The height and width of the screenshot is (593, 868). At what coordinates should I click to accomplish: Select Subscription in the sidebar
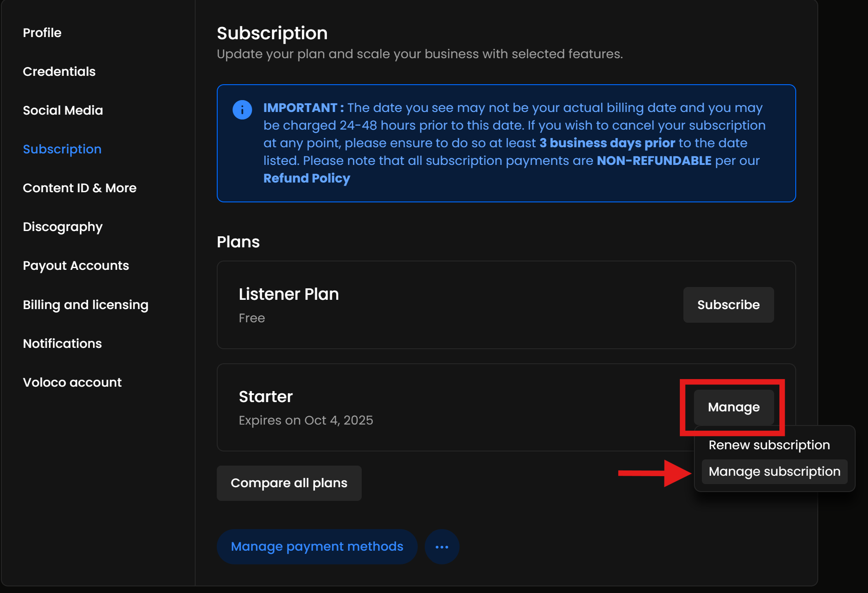(62, 149)
